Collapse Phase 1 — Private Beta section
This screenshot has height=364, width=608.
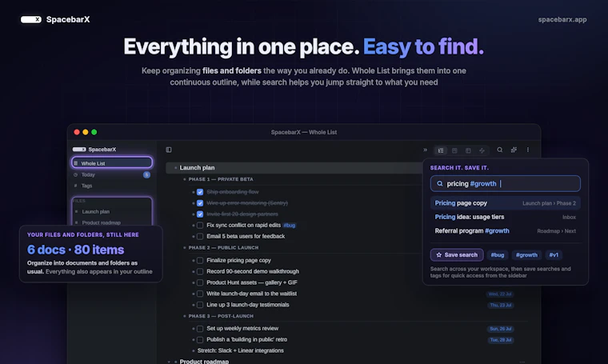click(185, 179)
